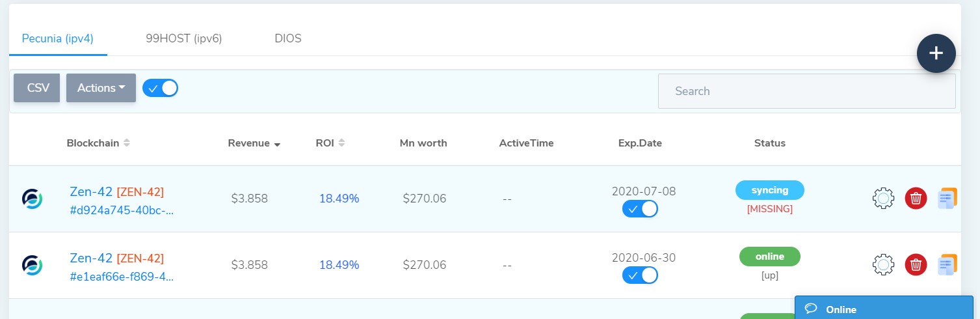Click the online status badge for #e1eaf66e

[770, 257]
